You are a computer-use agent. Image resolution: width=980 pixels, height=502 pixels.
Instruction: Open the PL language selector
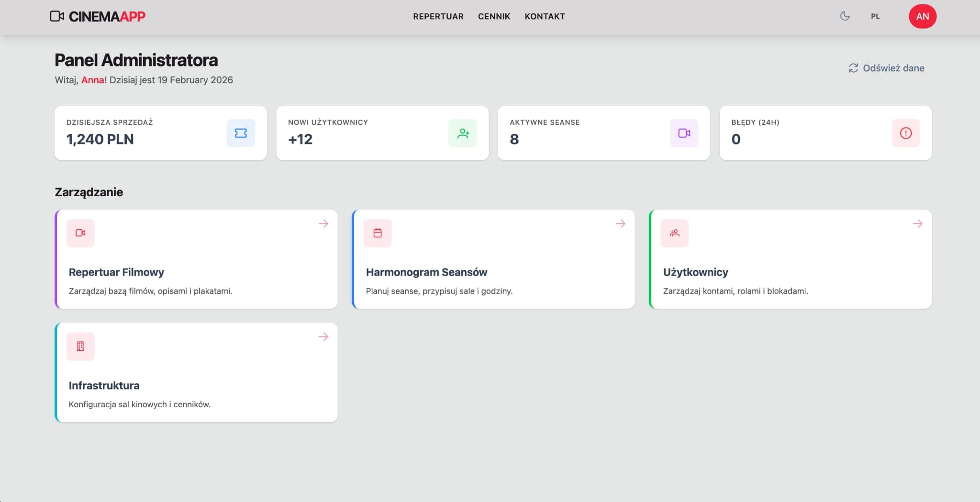(x=876, y=16)
